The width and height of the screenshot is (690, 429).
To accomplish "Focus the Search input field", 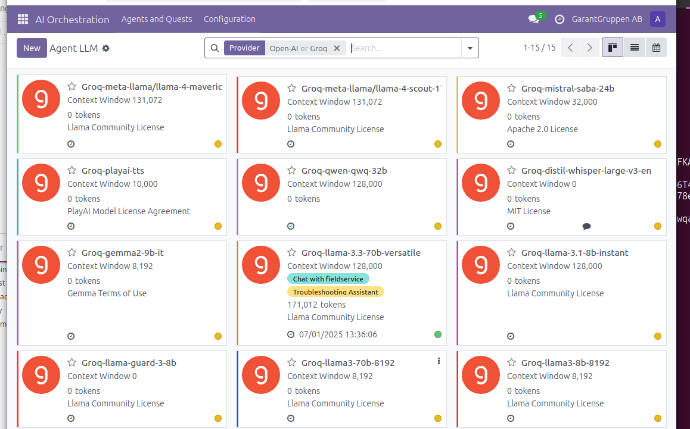I will [x=405, y=48].
